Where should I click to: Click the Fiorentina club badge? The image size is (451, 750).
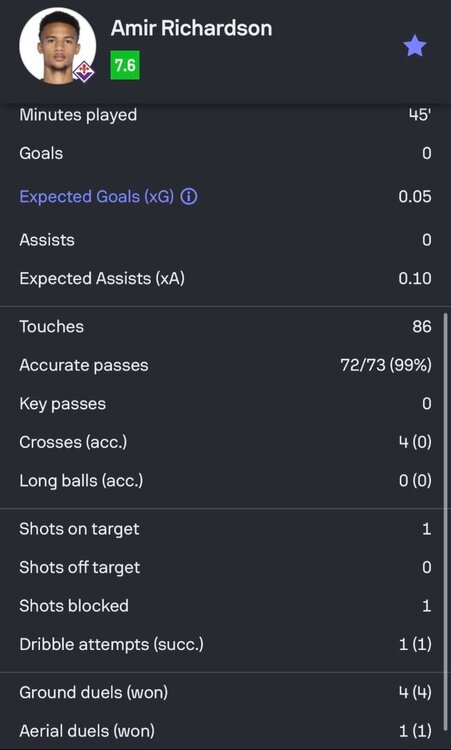pyautogui.click(x=83, y=72)
